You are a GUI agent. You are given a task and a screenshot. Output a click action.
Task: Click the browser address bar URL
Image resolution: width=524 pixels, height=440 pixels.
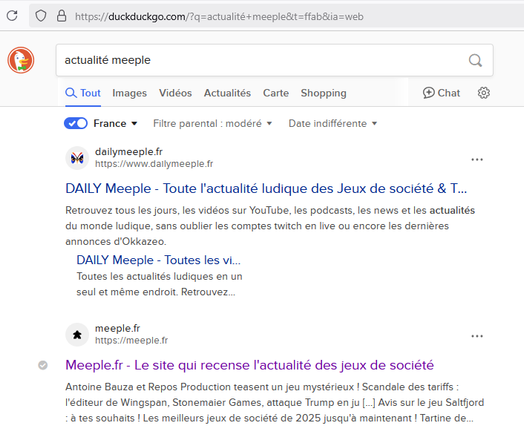click(x=219, y=16)
